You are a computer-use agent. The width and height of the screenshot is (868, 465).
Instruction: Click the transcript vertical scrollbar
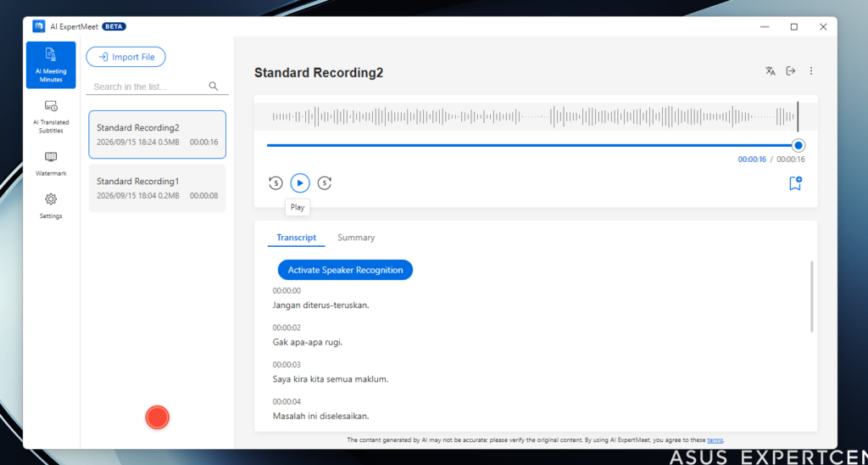811,296
